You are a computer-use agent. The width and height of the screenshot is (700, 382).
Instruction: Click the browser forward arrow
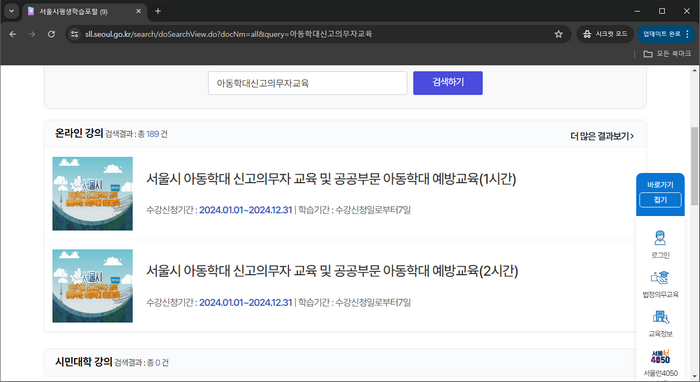[32, 34]
